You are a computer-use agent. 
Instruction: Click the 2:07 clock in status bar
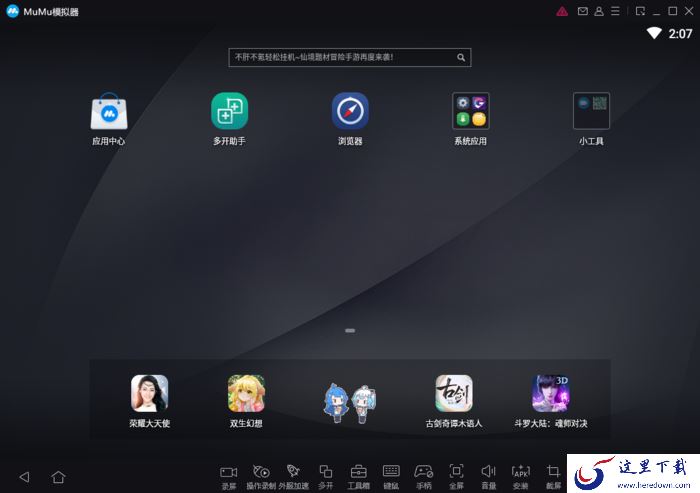[x=680, y=33]
